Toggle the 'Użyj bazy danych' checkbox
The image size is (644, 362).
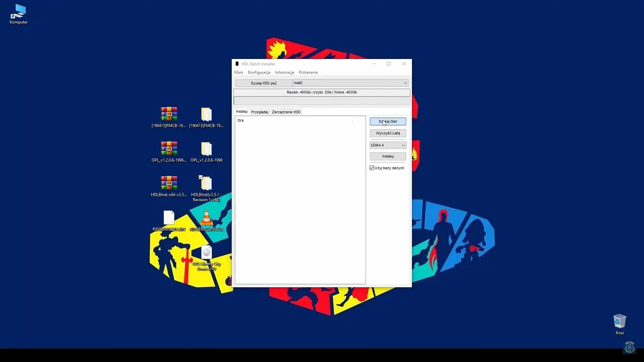372,168
